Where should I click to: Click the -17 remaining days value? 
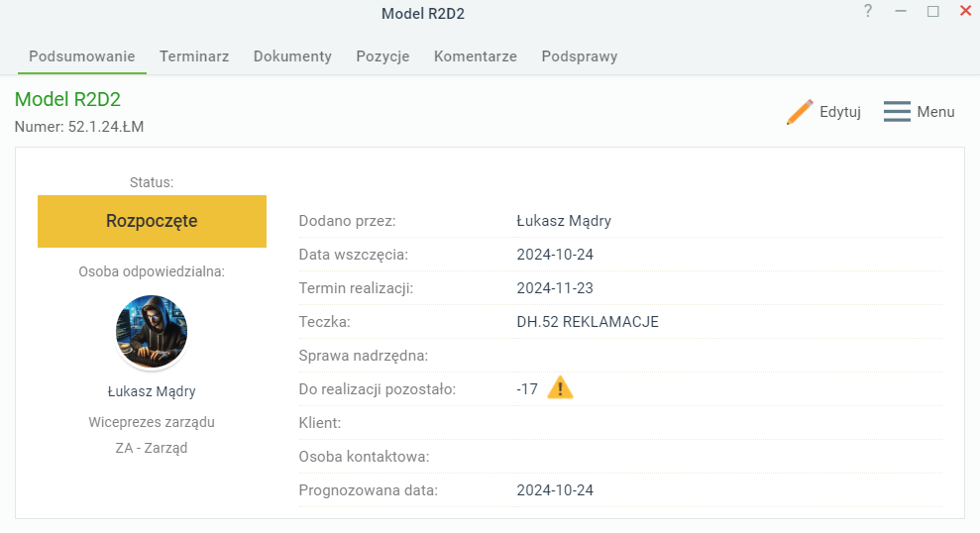[x=527, y=389]
